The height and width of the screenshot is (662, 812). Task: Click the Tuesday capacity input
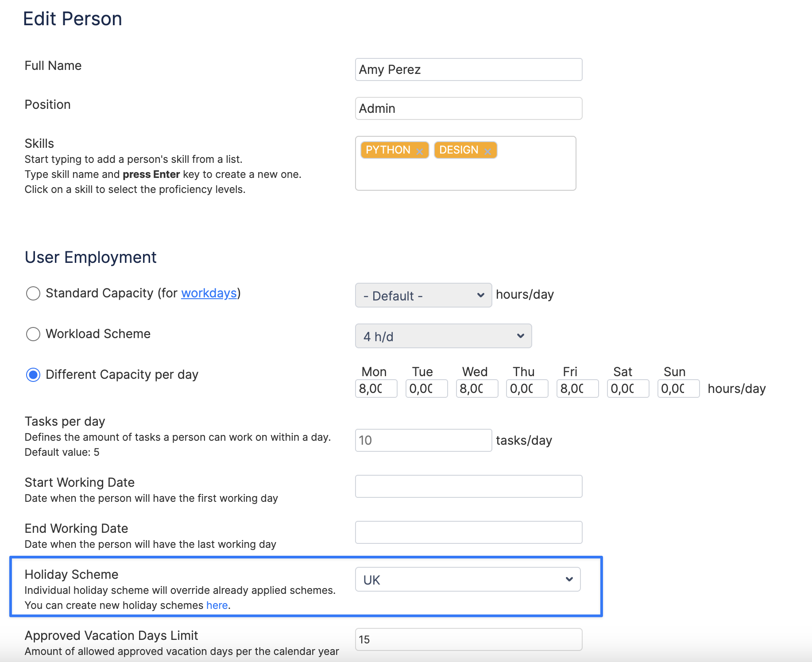click(x=426, y=389)
